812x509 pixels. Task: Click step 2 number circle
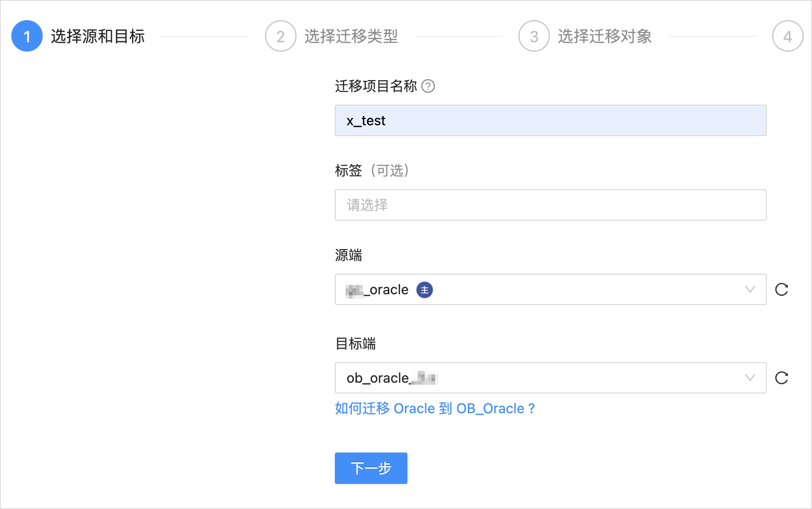tap(281, 36)
